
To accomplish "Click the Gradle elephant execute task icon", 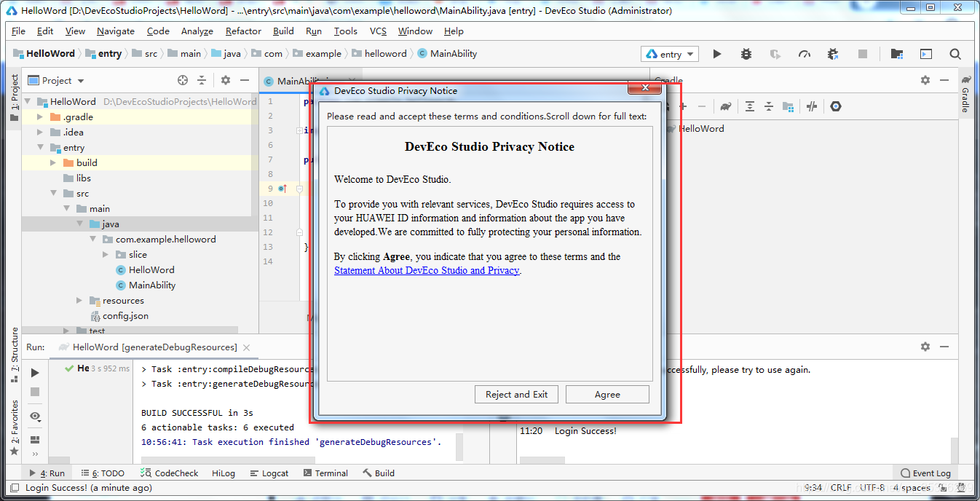I will click(726, 106).
